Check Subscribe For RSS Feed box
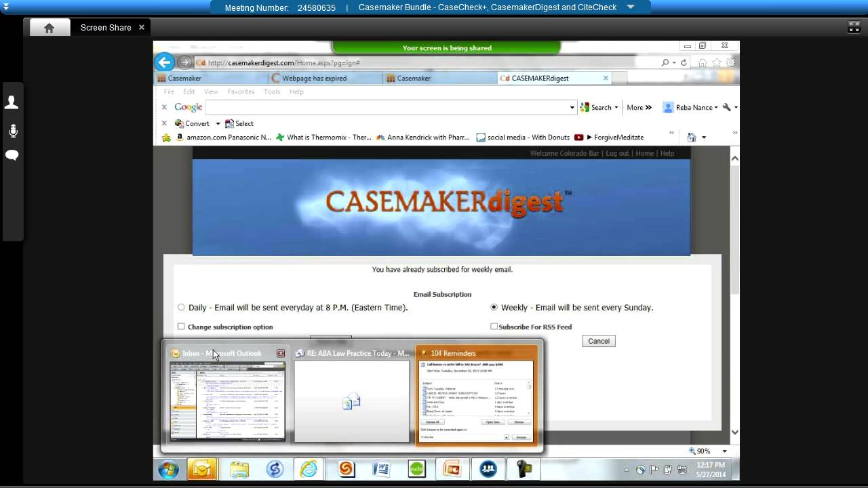The height and width of the screenshot is (488, 868). point(494,327)
